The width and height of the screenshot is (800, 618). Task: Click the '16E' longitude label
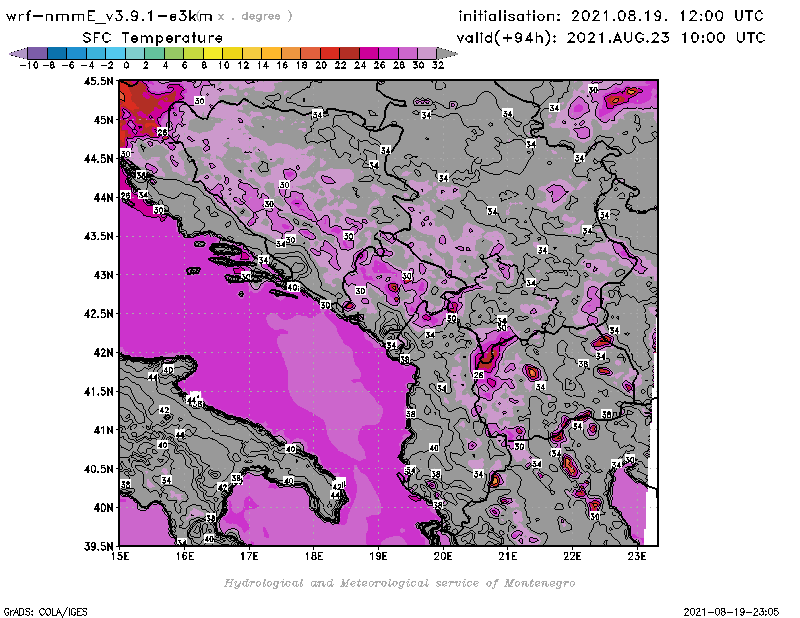[185, 556]
